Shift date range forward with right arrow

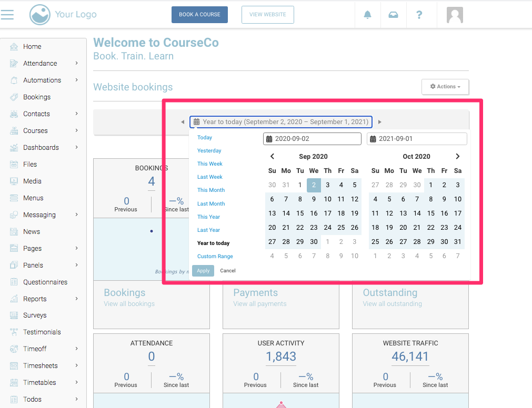tap(379, 122)
